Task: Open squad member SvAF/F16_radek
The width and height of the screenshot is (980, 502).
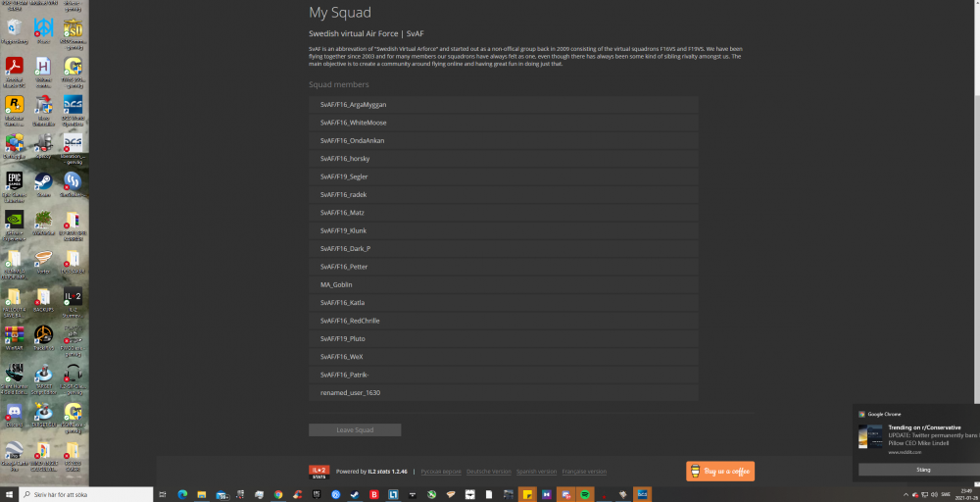Action: 503,194
